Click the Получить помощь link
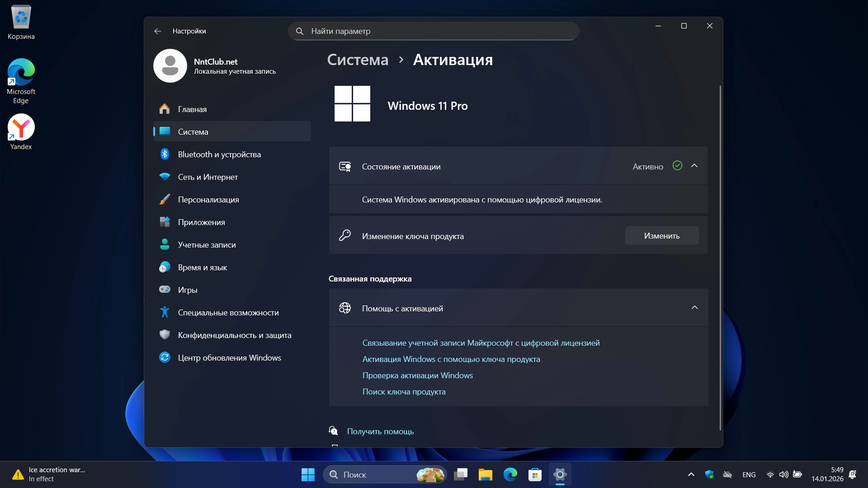Viewport: 868px width, 488px height. 380,432
